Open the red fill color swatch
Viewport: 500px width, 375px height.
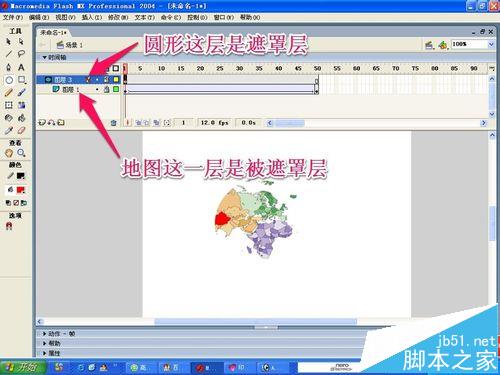tap(21, 190)
